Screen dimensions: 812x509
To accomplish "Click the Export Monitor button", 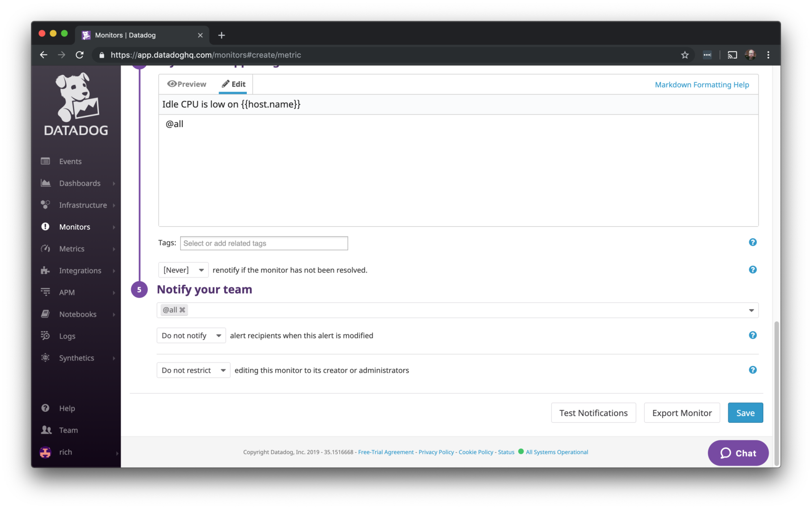I will (x=682, y=412).
